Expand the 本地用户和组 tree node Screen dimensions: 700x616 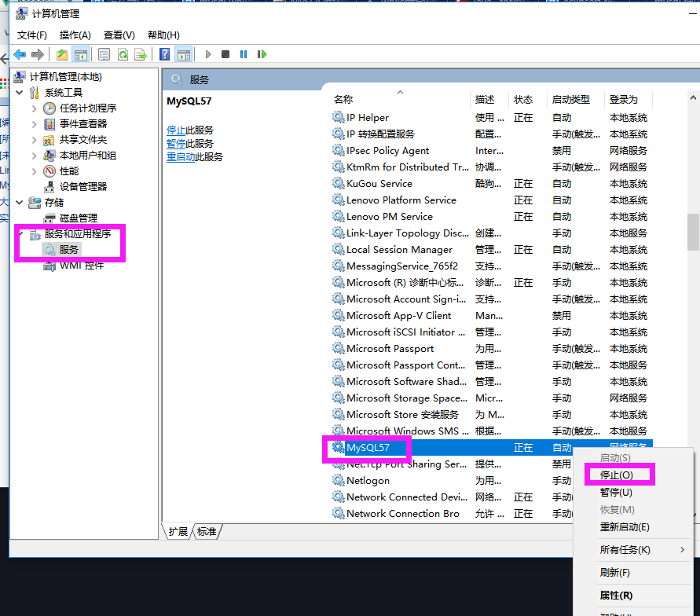point(35,156)
